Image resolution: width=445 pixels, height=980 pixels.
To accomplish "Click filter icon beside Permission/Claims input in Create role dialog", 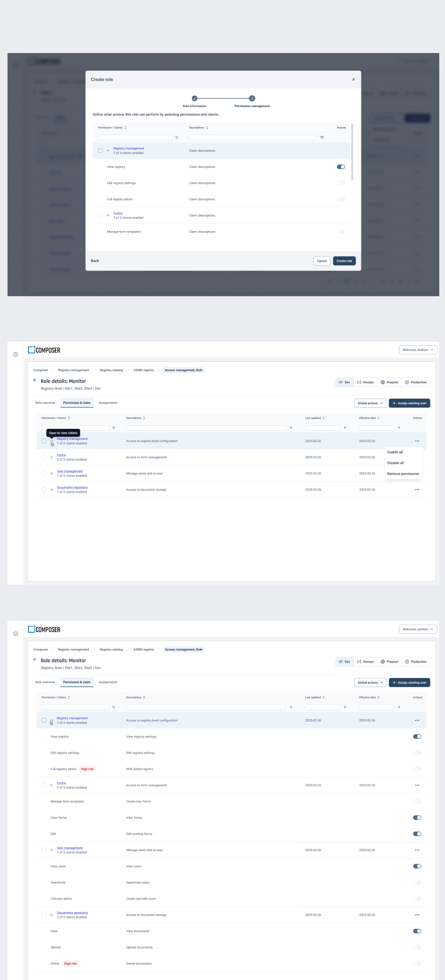I will [177, 138].
